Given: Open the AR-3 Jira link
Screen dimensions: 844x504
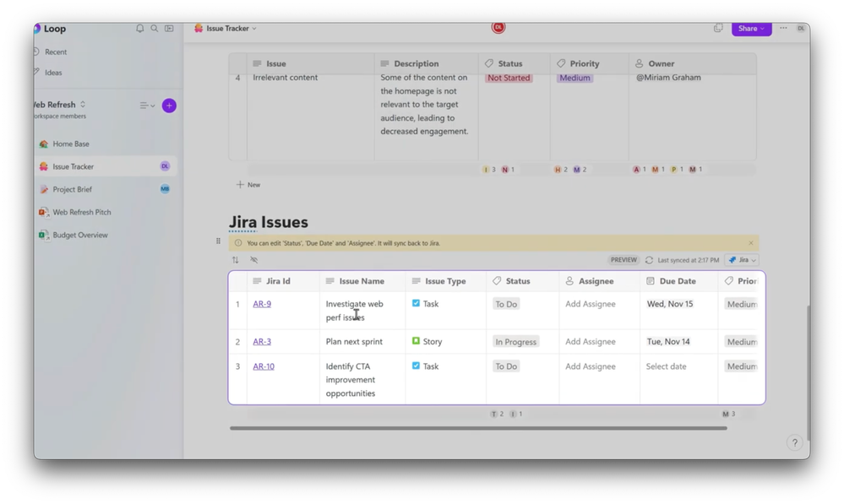Looking at the screenshot, I should pos(262,342).
